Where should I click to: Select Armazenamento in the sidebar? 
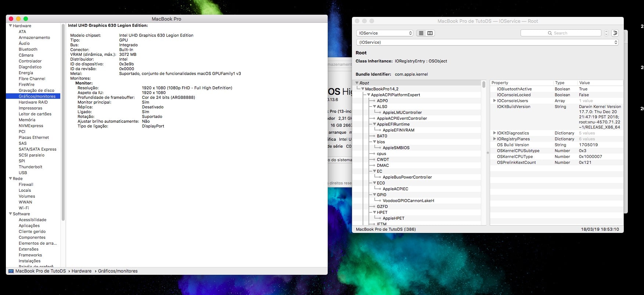[x=34, y=37]
